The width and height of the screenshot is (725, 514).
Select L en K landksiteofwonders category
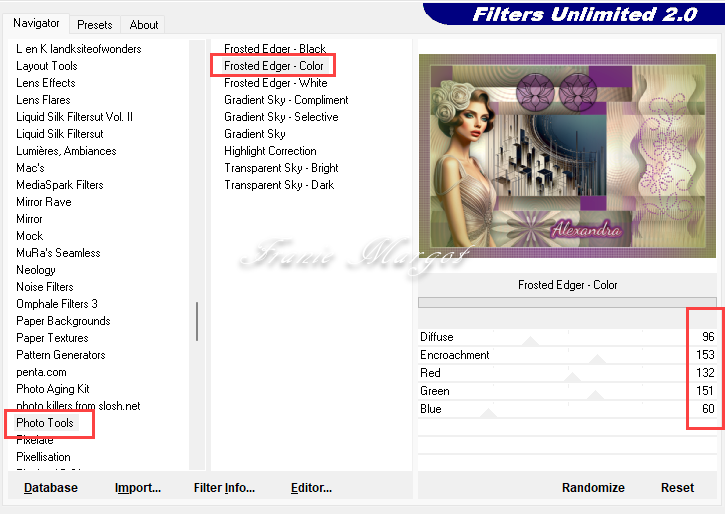tap(79, 49)
